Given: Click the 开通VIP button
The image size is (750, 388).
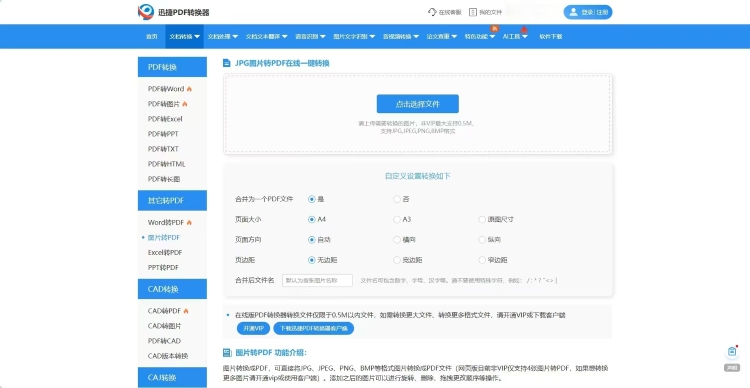Looking at the screenshot, I should [253, 329].
